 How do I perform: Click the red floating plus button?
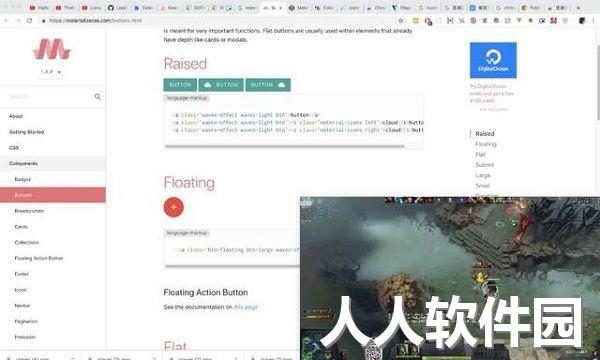point(173,207)
